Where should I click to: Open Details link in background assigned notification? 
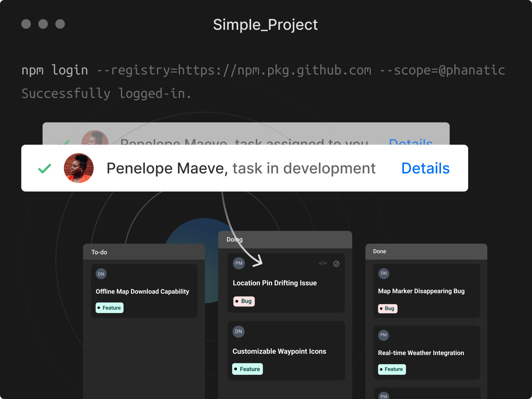point(410,142)
